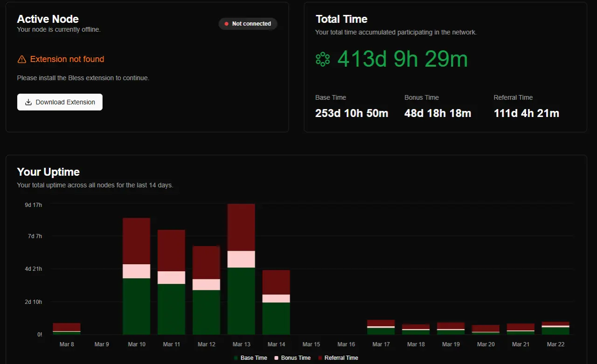Click the Total Time heading
Screen dimensions: 597x364
341,19
